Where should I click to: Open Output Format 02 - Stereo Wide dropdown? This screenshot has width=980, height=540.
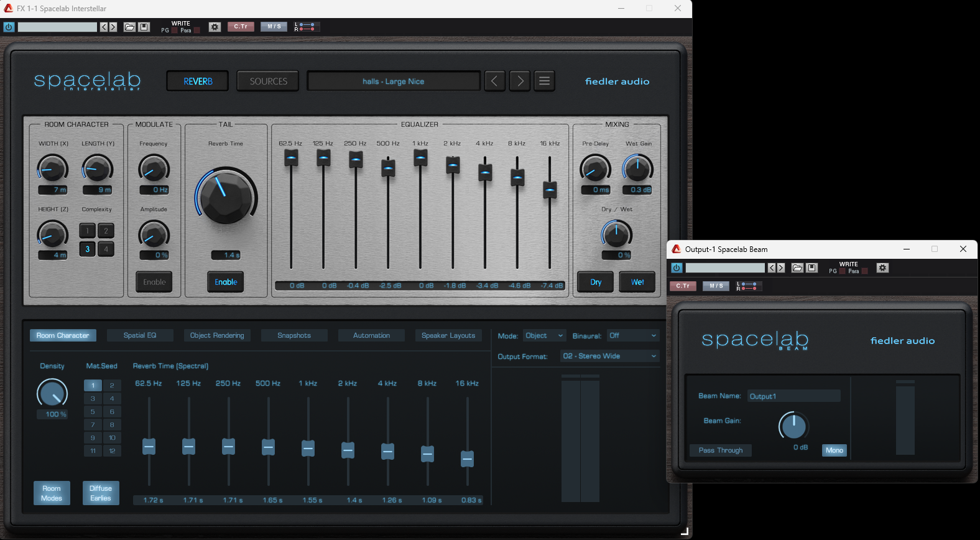tap(609, 356)
